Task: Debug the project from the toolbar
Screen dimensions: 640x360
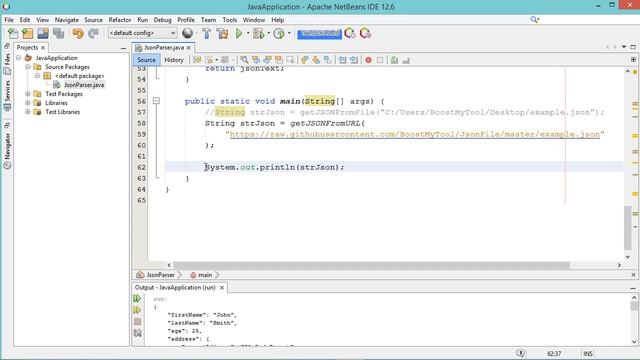Action: [258, 33]
